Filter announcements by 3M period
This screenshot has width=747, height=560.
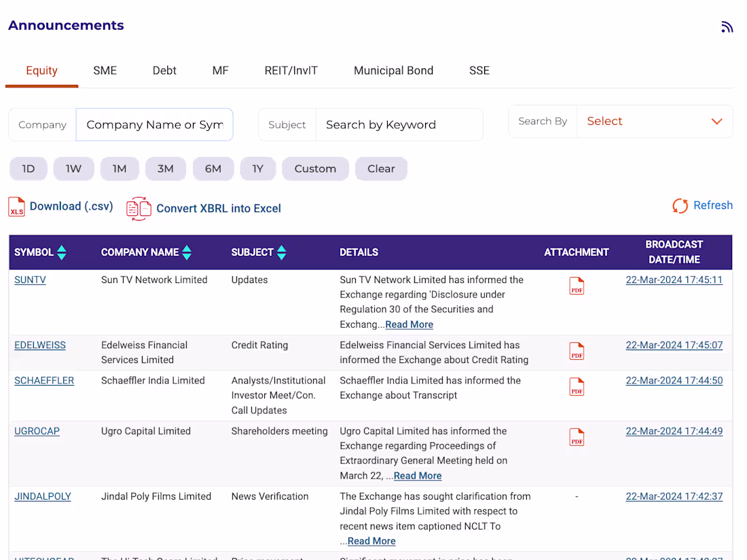coord(165,168)
